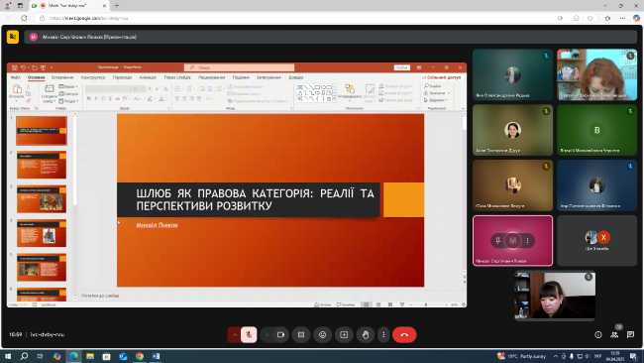
Task: Switch to the Анімація ribbon tab
Action: click(148, 77)
